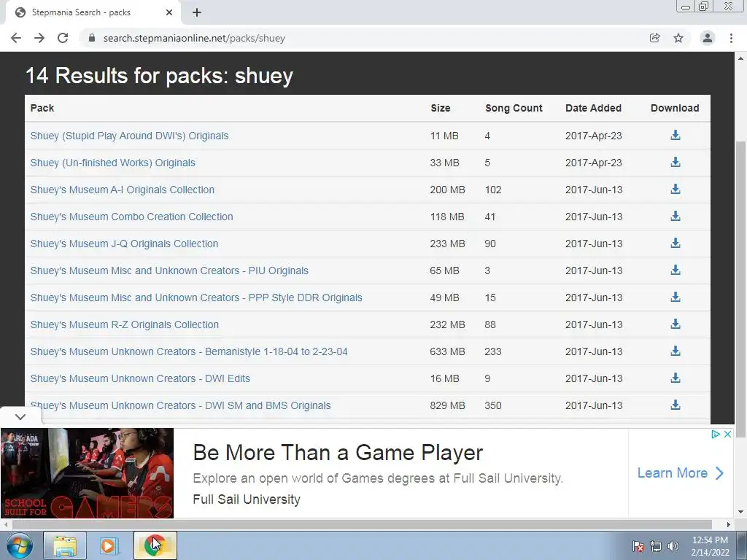The height and width of the screenshot is (560, 747).
Task: Download the Bemanistyle 1-18-04 to 2-23-04 pack
Action: click(675, 351)
